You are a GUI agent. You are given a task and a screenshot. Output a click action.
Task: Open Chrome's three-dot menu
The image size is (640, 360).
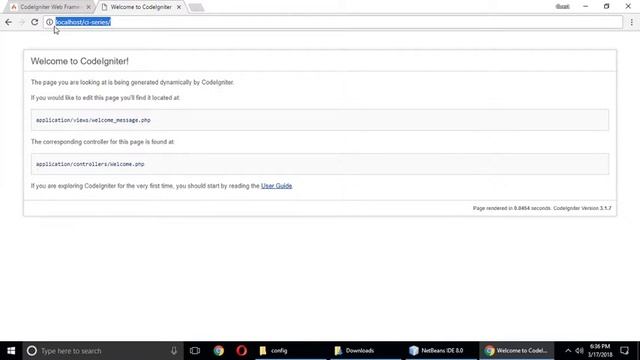(631, 22)
